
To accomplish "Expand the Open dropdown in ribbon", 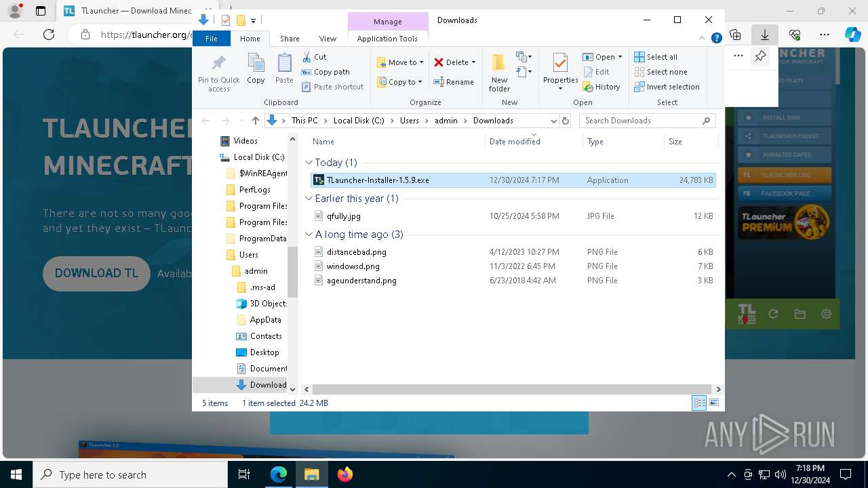I will click(620, 57).
